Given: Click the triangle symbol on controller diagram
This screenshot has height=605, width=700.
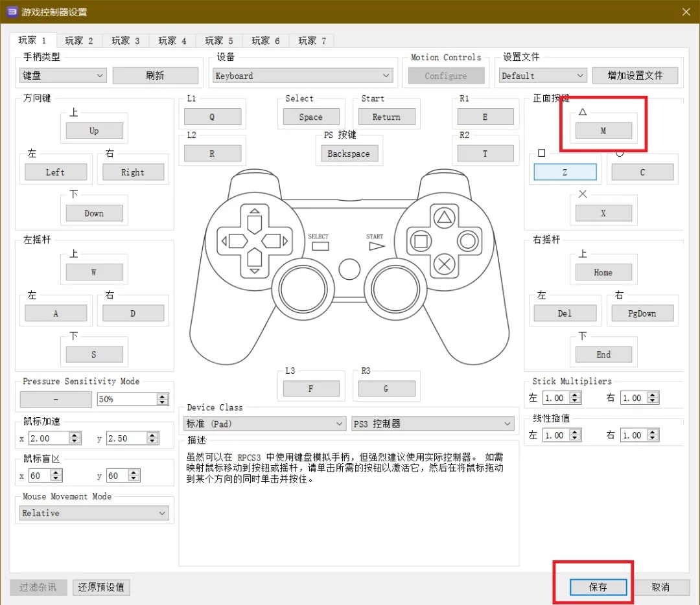Looking at the screenshot, I should tap(444, 218).
